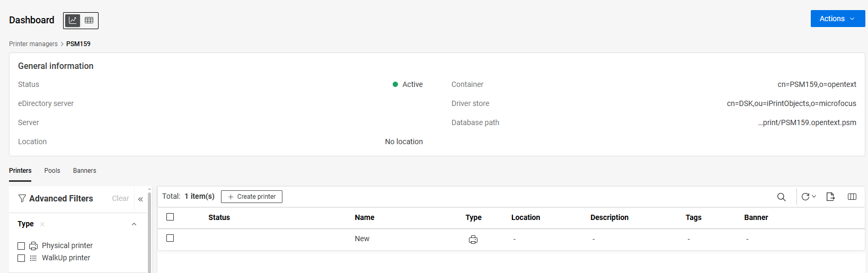
Task: Collapse the Advanced Filters panel
Action: (140, 199)
